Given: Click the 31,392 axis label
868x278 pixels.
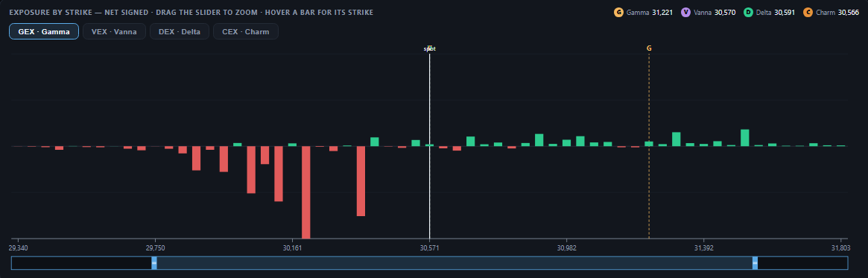Looking at the screenshot, I should pyautogui.click(x=703, y=247).
